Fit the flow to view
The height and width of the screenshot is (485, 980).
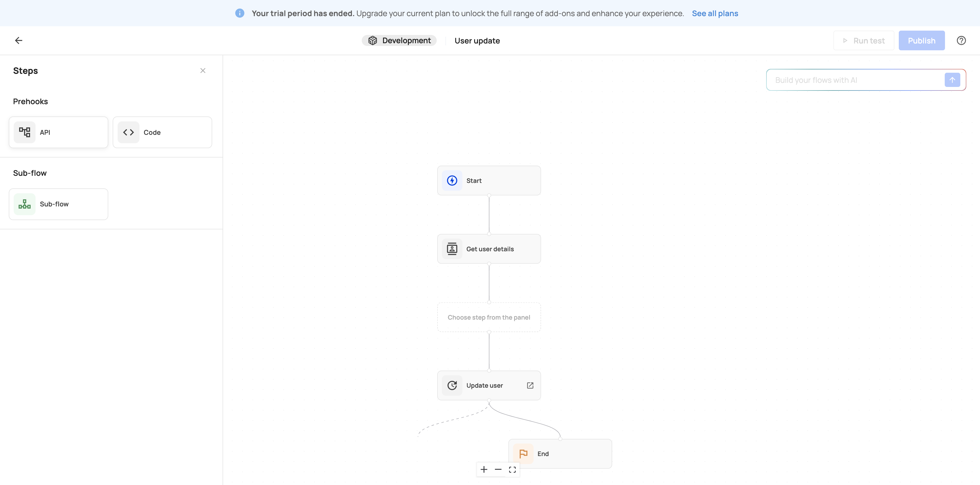coord(512,469)
